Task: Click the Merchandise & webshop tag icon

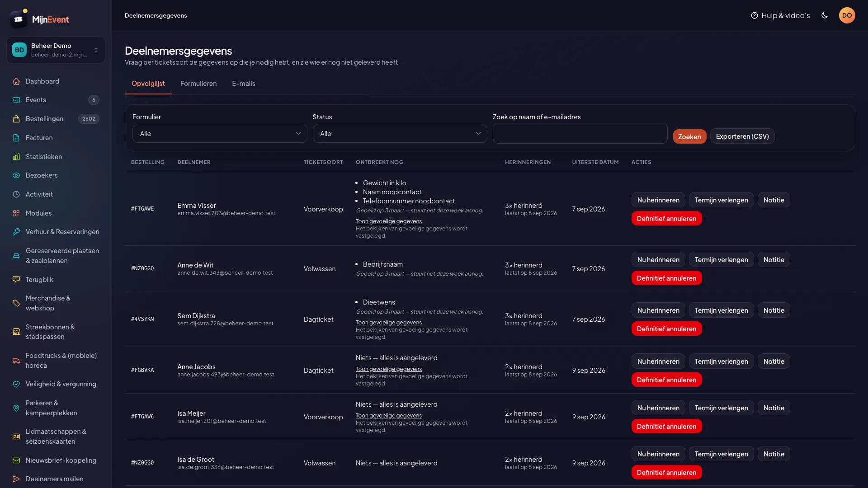Action: click(x=16, y=303)
